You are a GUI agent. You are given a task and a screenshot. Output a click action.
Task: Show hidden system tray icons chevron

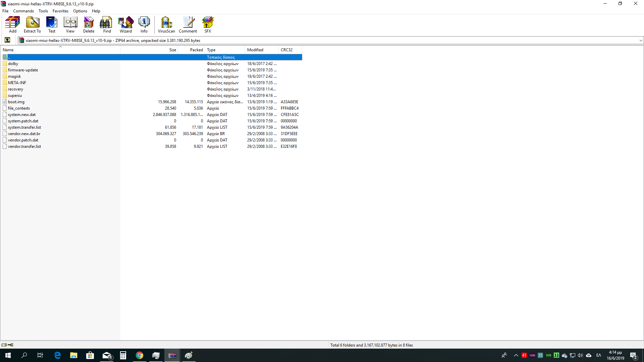coord(516,355)
